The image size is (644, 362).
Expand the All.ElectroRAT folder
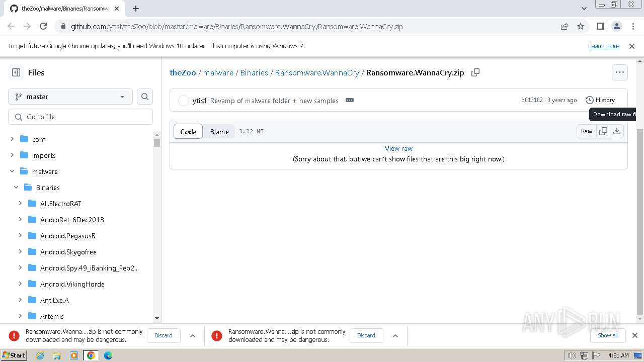(20, 204)
